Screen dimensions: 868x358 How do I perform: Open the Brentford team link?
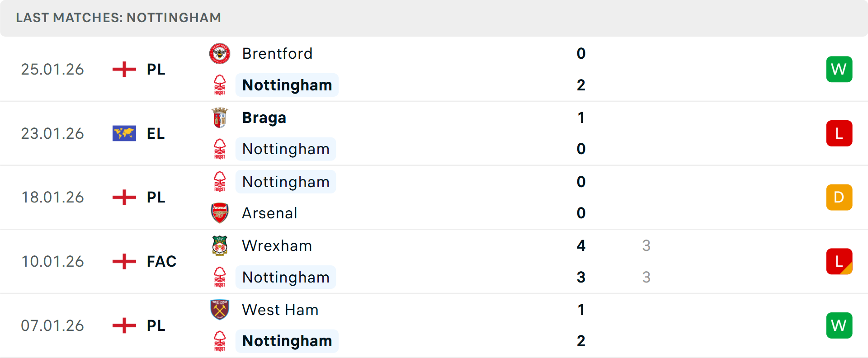[277, 54]
